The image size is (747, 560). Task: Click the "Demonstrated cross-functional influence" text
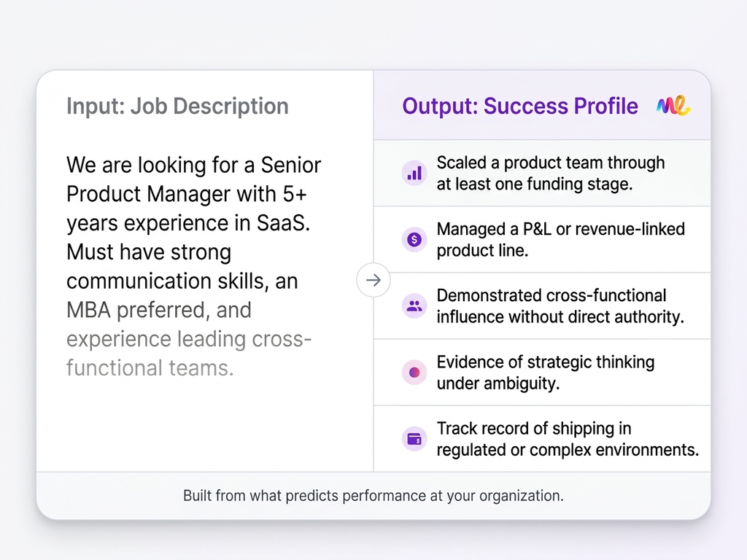(x=551, y=295)
